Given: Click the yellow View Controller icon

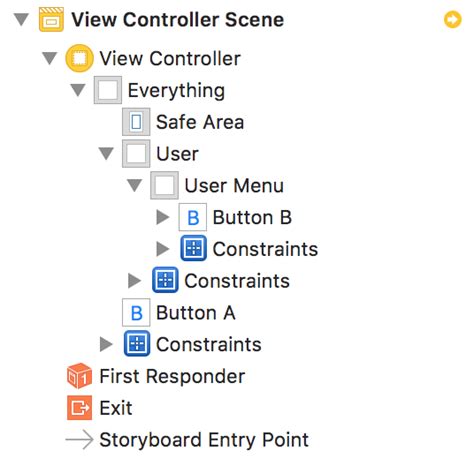Looking at the screenshot, I should click(79, 58).
